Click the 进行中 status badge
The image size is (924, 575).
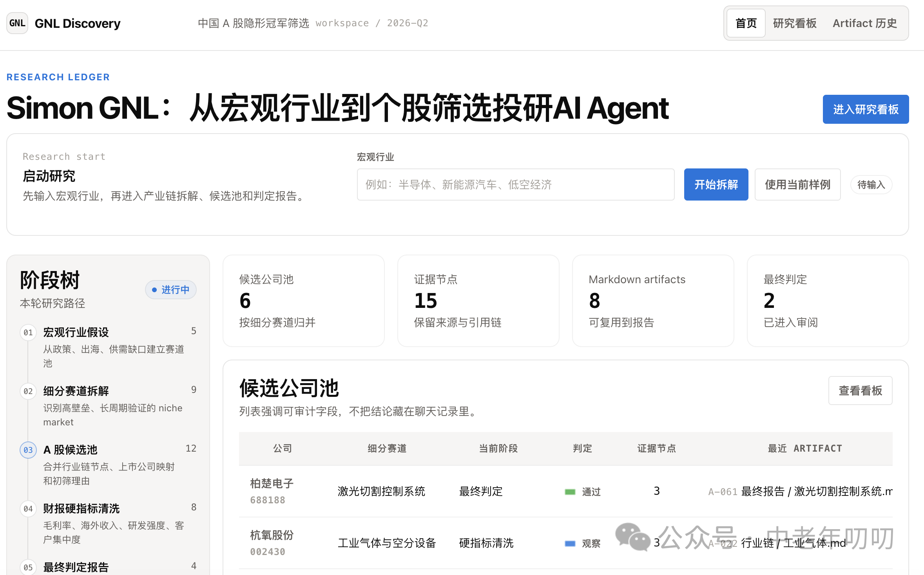(171, 289)
